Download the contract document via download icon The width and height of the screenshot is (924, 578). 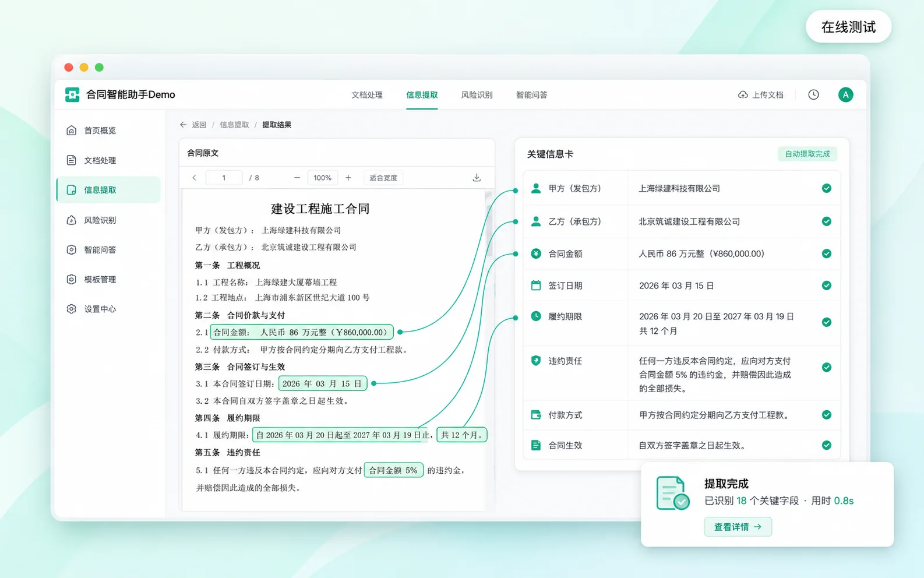click(477, 178)
